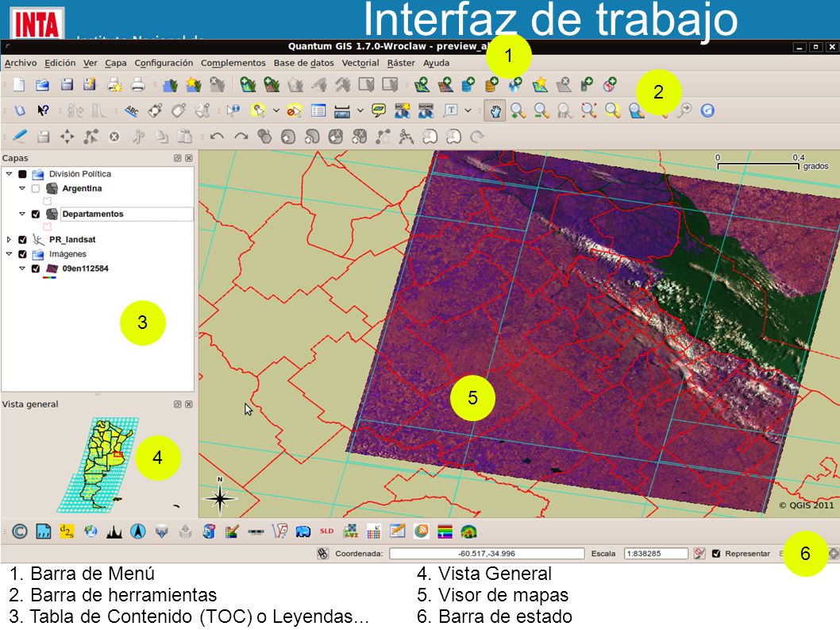Click the Coordenada input field
This screenshot has width=840, height=630.
(x=487, y=553)
